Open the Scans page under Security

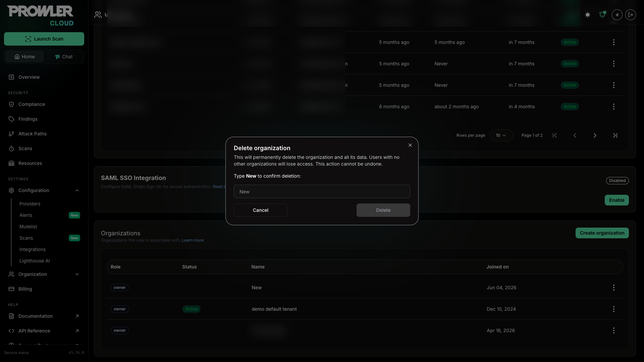click(x=25, y=148)
